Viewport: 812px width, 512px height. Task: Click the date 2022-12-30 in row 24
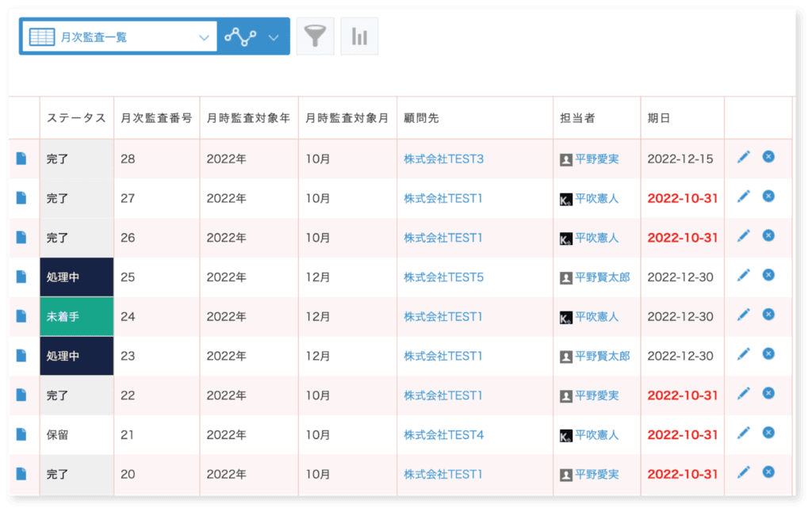tap(680, 316)
